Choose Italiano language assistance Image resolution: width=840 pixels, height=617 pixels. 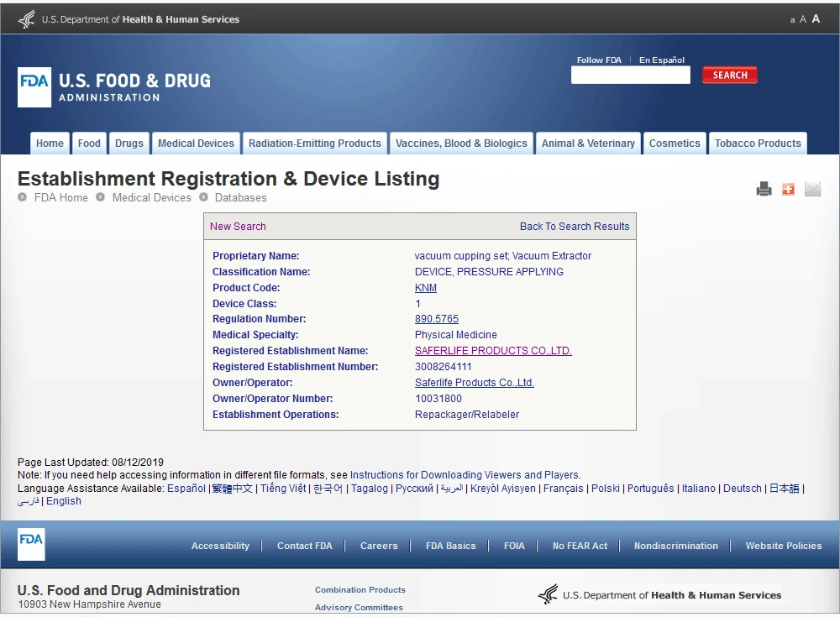tap(698, 489)
